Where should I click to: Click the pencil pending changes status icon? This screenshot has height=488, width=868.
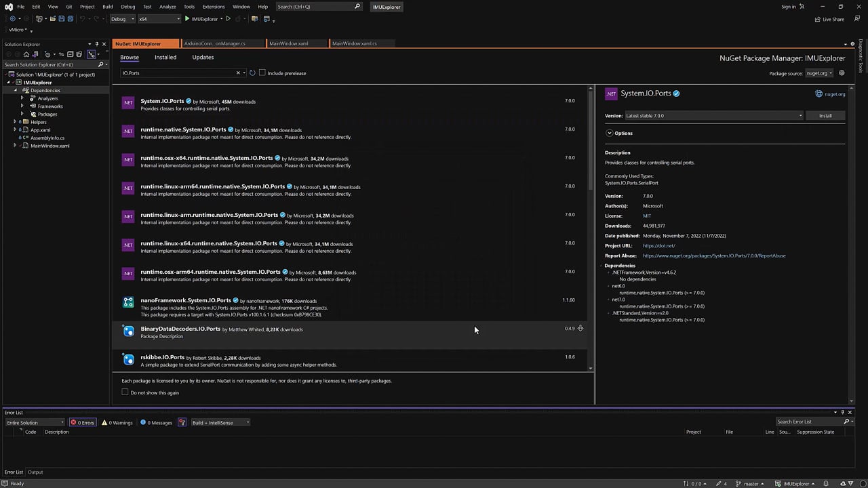pyautogui.click(x=719, y=483)
